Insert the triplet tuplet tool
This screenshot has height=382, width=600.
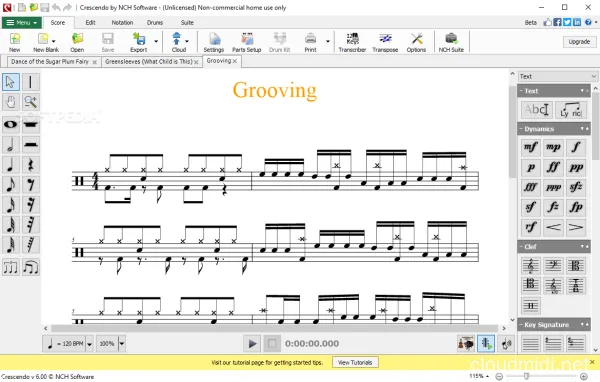coord(11,267)
